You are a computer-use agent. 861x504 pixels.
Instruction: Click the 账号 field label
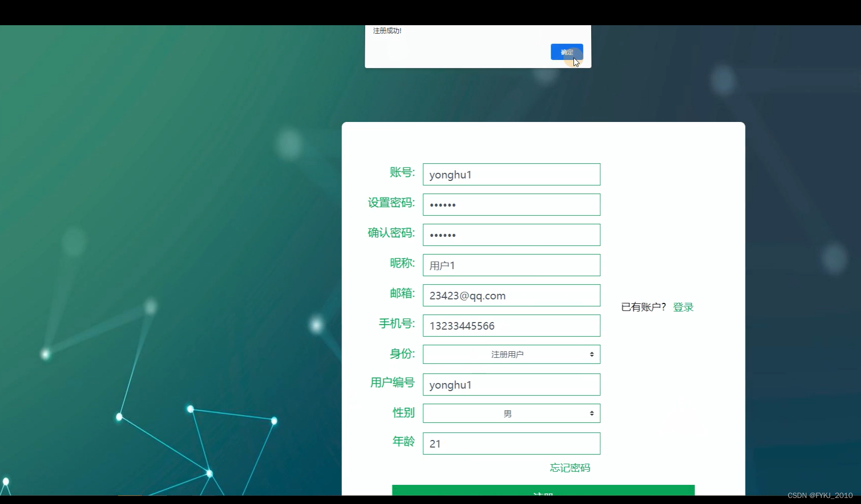(x=402, y=172)
